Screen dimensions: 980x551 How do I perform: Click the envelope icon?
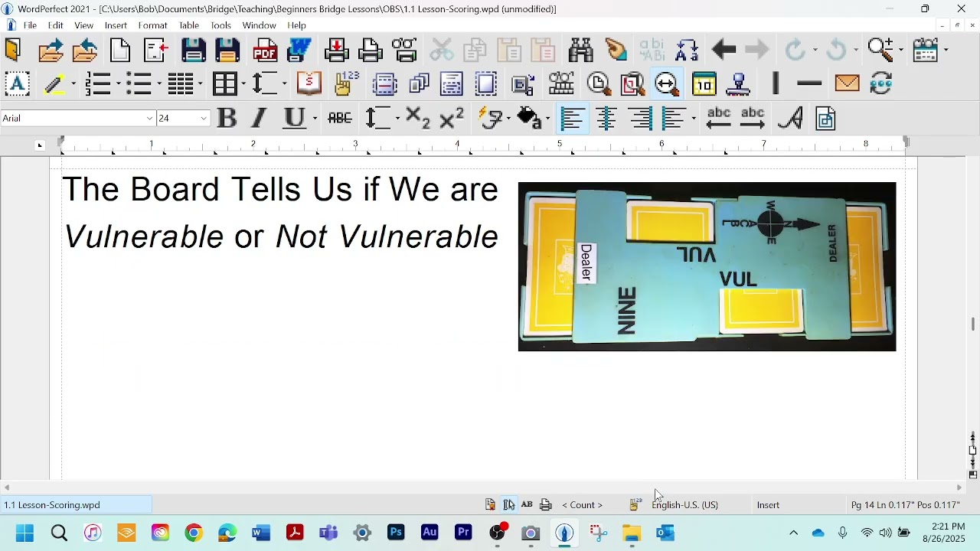coord(848,83)
